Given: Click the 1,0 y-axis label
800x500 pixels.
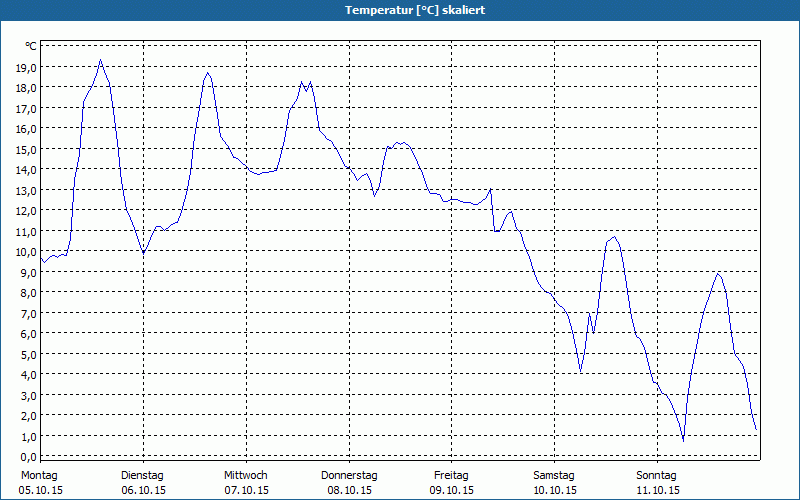Looking at the screenshot, I should [29, 436].
